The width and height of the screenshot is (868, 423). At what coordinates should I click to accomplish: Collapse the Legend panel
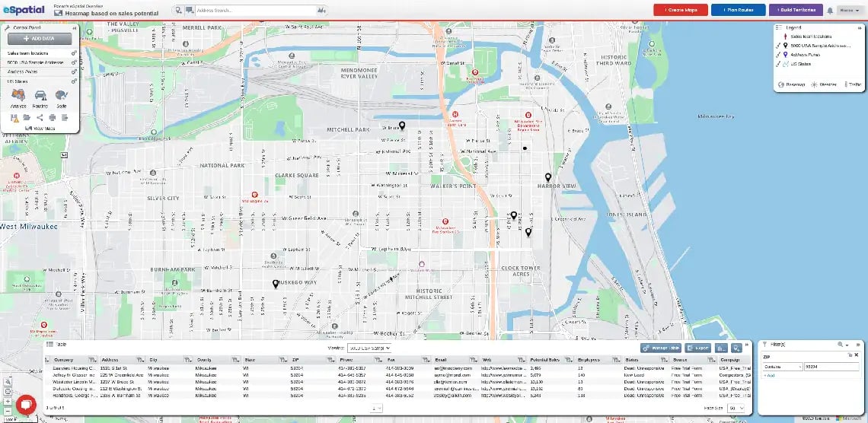[x=859, y=27]
